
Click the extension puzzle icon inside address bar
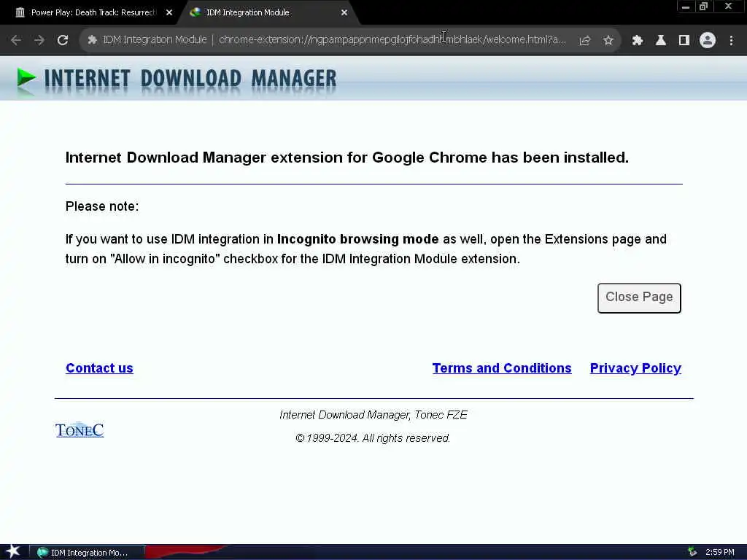click(x=93, y=40)
